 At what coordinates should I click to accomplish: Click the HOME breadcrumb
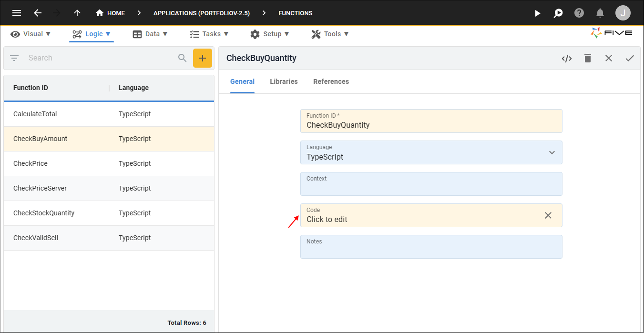[110, 13]
